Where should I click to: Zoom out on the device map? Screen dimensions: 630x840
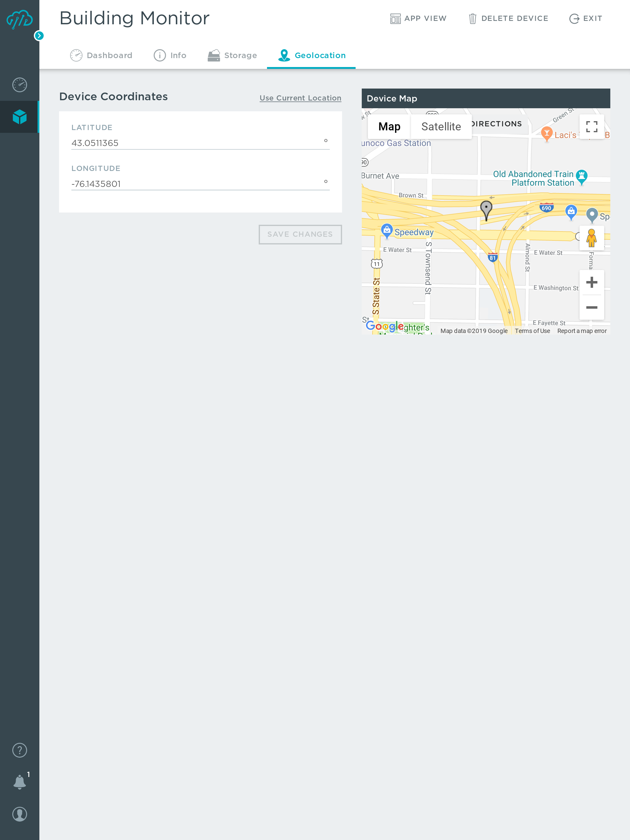pyautogui.click(x=591, y=307)
